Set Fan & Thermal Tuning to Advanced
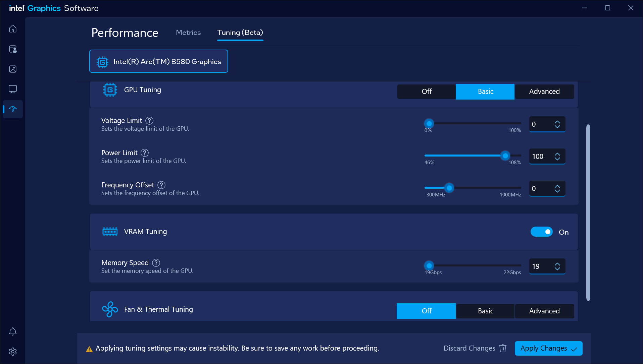This screenshot has width=643, height=364. coord(544,311)
